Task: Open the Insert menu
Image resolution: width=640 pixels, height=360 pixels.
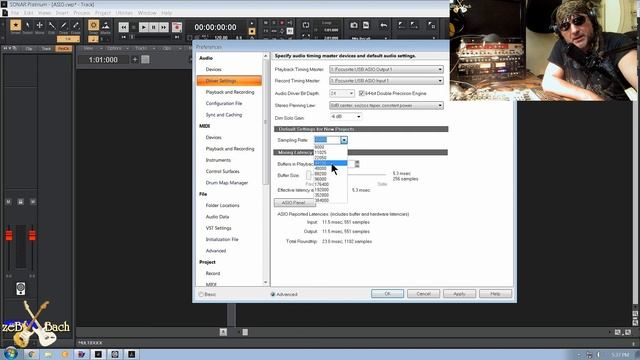Action: (x=62, y=13)
